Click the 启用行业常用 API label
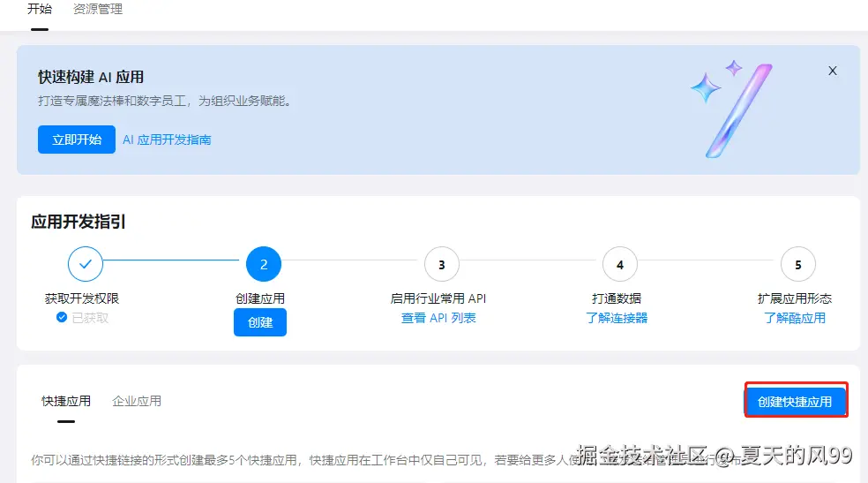This screenshot has height=483, width=868. 438,298
